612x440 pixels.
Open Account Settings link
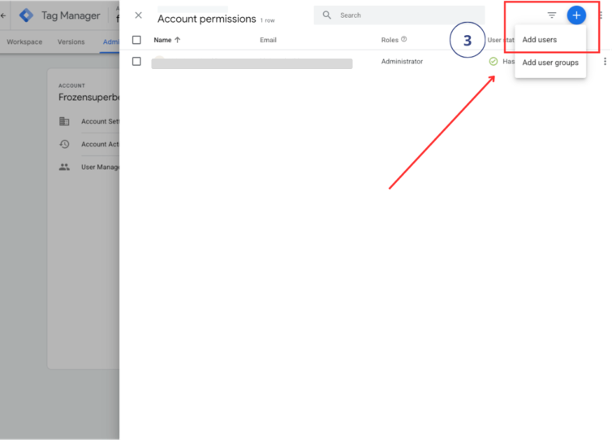click(x=100, y=121)
